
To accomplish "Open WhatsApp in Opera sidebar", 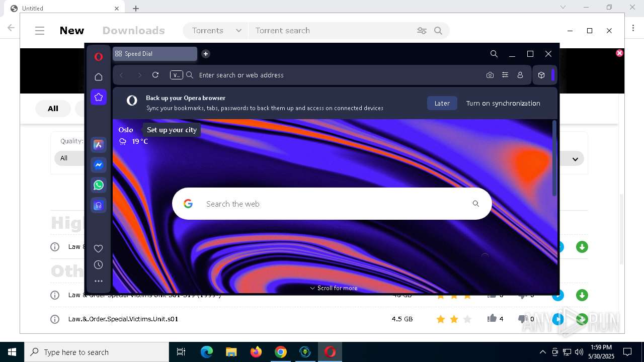I will coord(99,185).
